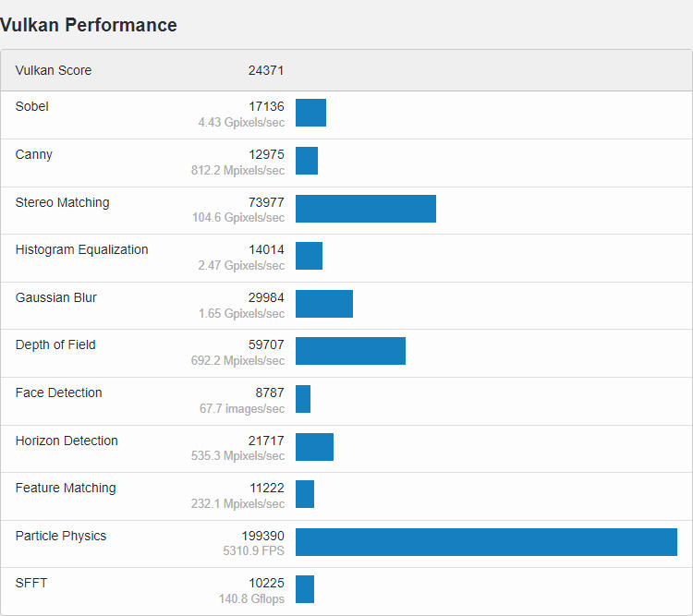
Task: Select the Feature Matching label
Action: 66,488
